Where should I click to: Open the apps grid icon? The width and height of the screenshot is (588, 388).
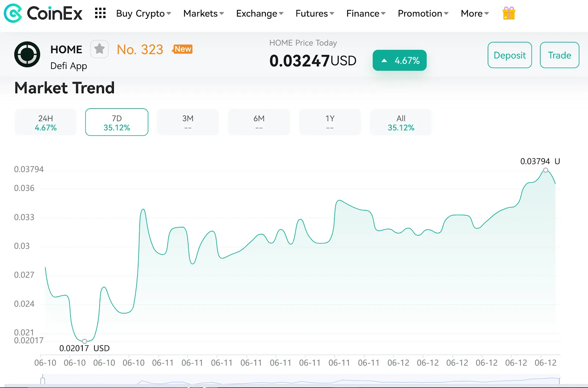point(100,13)
